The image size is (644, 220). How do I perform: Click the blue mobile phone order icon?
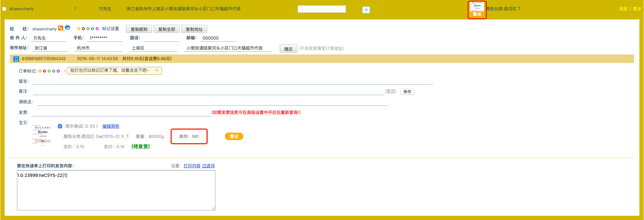[x=16, y=59]
